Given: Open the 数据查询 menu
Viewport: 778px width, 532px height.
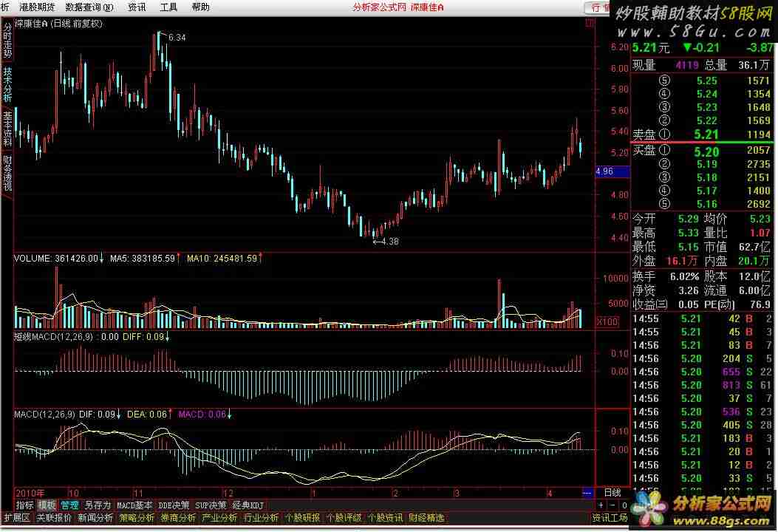Looking at the screenshot, I should 89,7.
